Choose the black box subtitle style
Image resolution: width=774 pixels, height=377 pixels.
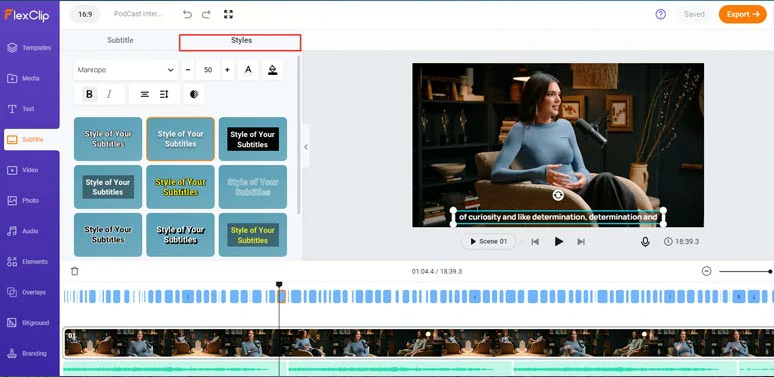(253, 139)
